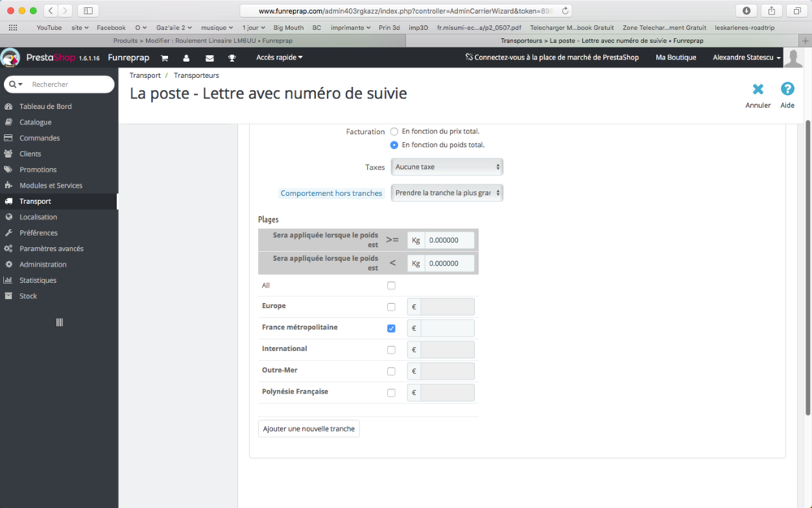Image resolution: width=812 pixels, height=508 pixels.
Task: Click the user avatar icon
Action: [x=793, y=58]
